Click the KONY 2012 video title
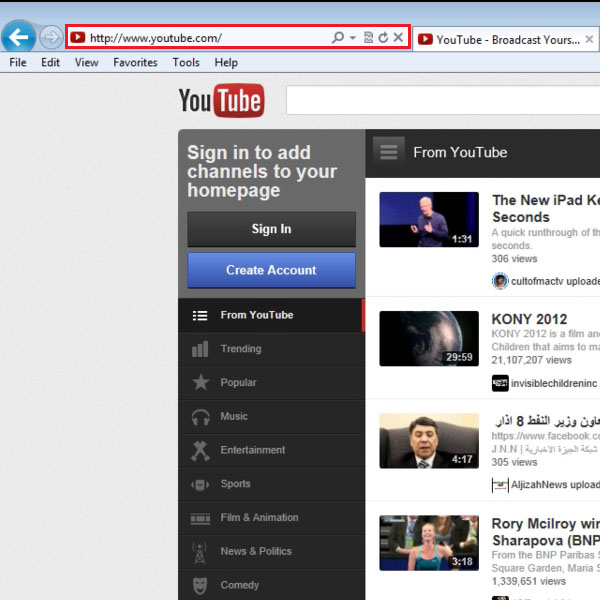Screen dimensions: 600x600 point(529,319)
